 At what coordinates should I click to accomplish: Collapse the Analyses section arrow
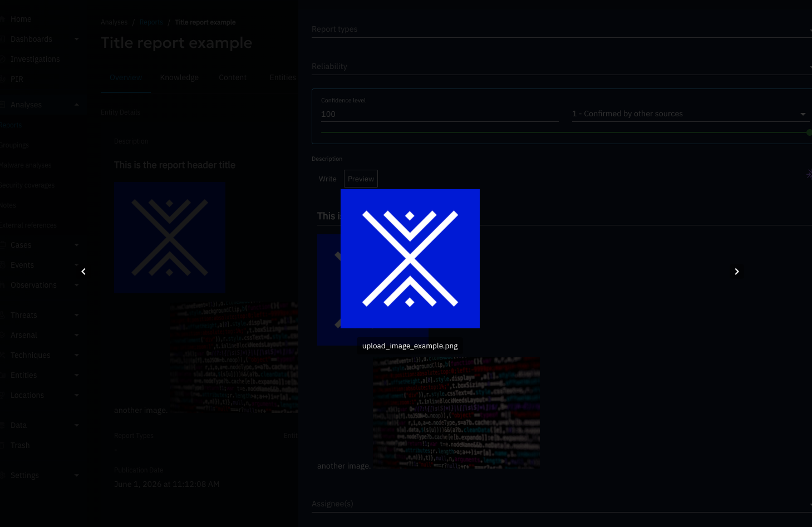tap(77, 105)
